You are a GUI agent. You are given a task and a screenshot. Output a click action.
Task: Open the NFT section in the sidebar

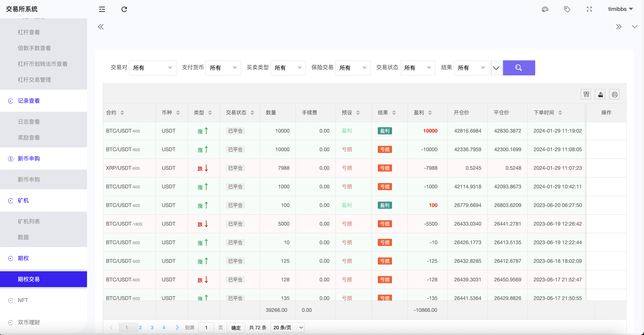click(23, 300)
